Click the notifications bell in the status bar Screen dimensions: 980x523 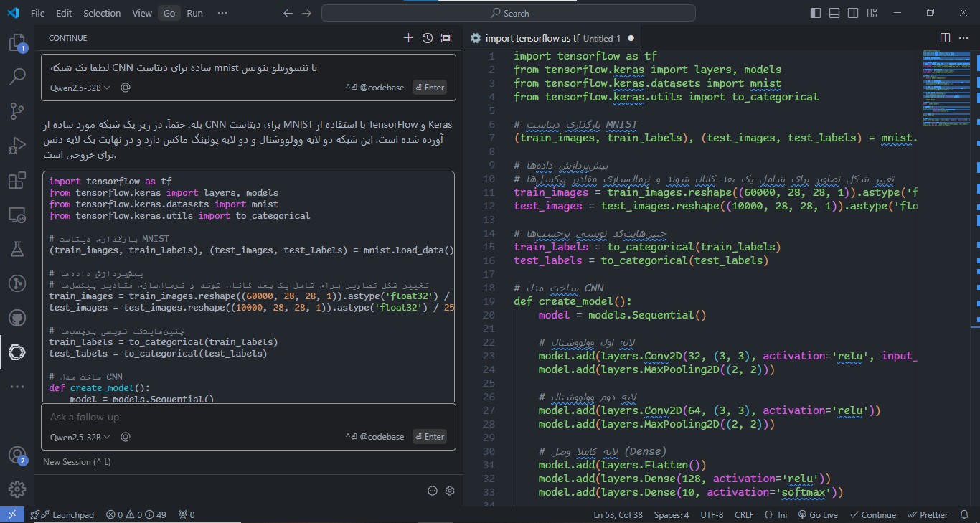point(964,514)
